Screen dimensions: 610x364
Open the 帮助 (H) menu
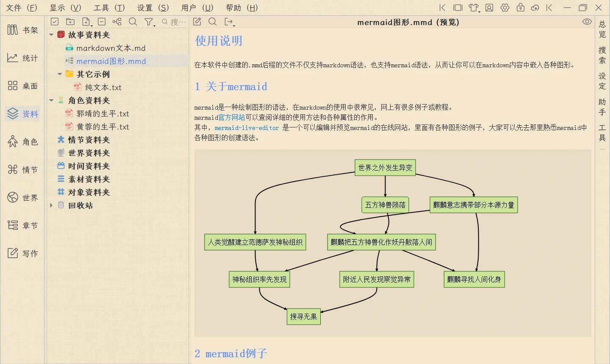point(241,8)
